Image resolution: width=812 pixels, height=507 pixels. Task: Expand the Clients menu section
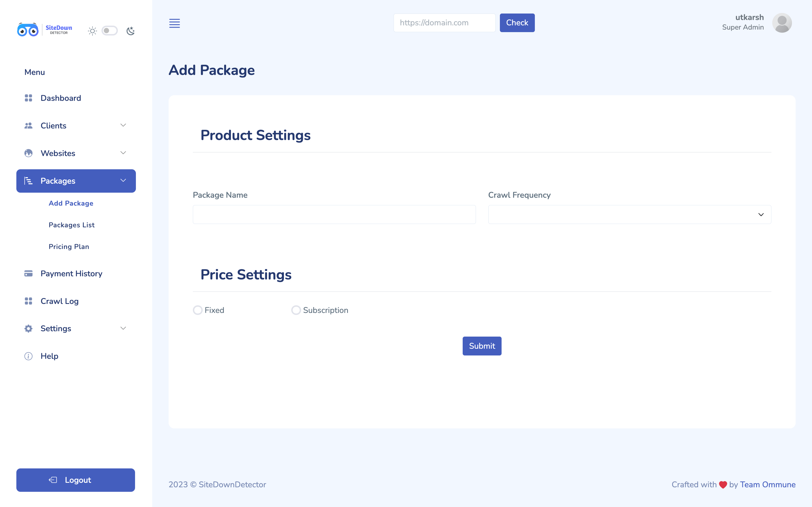[x=123, y=125]
